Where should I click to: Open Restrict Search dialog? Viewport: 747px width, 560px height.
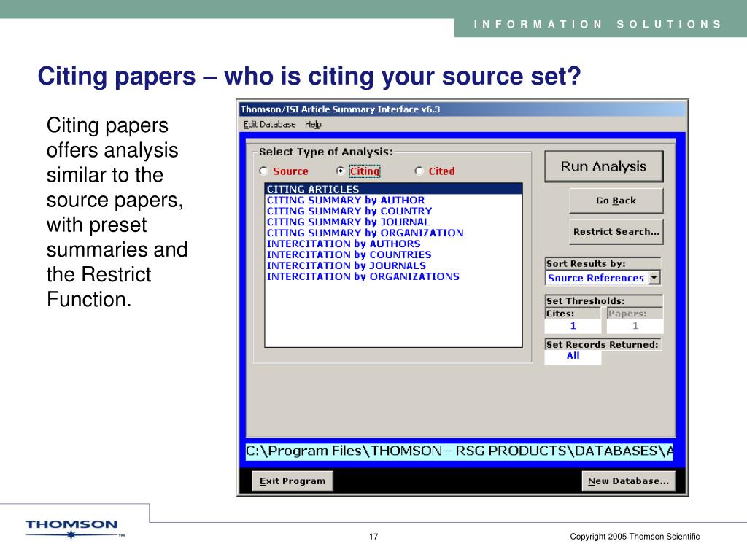[616, 232]
